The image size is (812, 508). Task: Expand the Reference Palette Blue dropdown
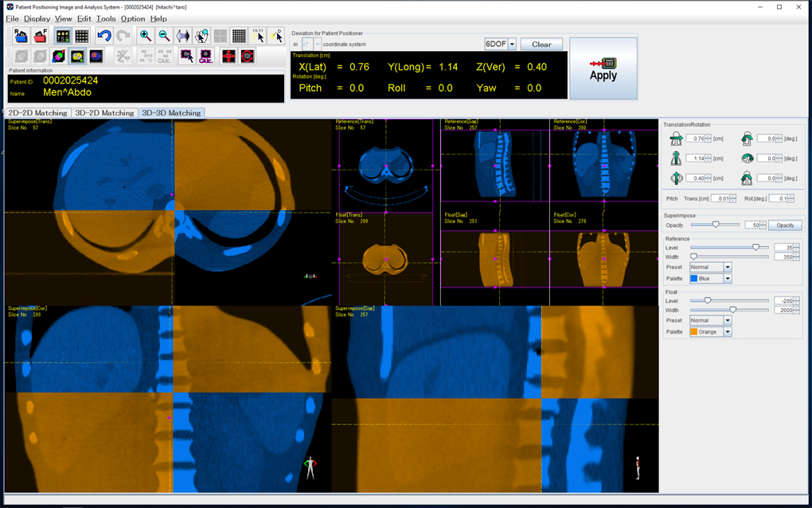(x=727, y=279)
